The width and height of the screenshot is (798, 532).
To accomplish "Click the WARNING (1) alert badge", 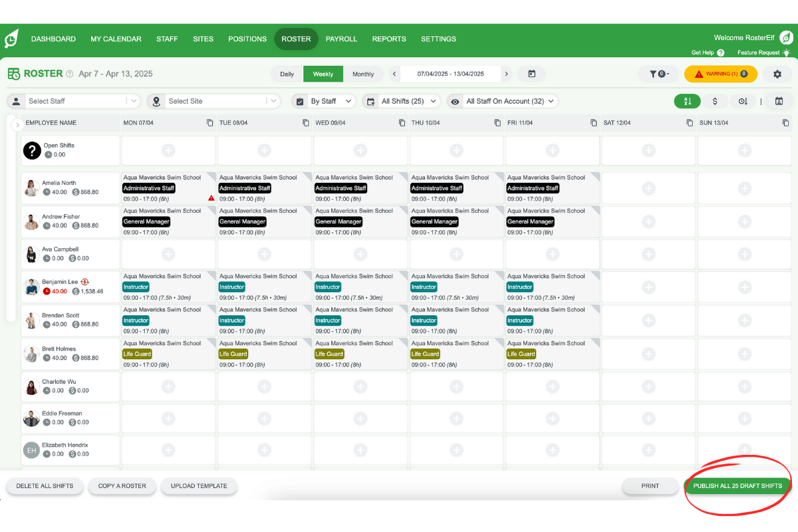I will click(x=721, y=74).
